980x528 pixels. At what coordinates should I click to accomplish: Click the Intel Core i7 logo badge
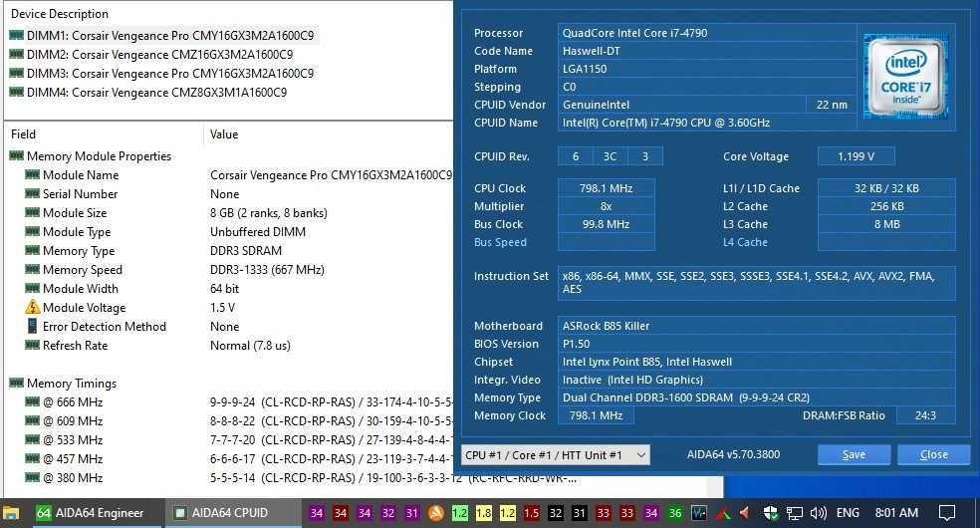[905, 76]
